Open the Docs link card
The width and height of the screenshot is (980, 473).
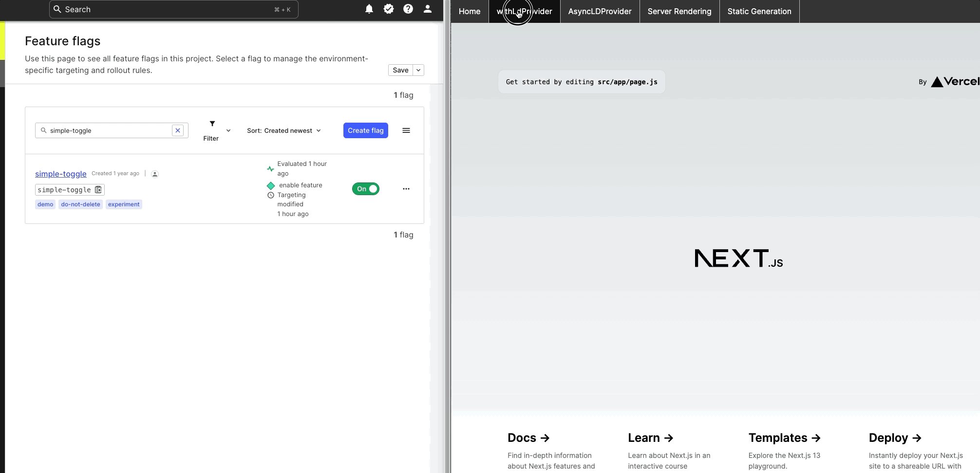tap(551, 451)
